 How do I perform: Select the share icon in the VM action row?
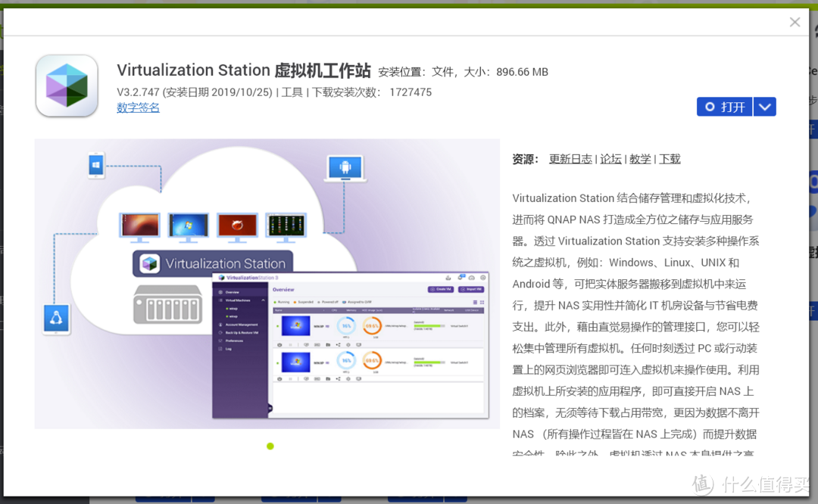[339, 344]
